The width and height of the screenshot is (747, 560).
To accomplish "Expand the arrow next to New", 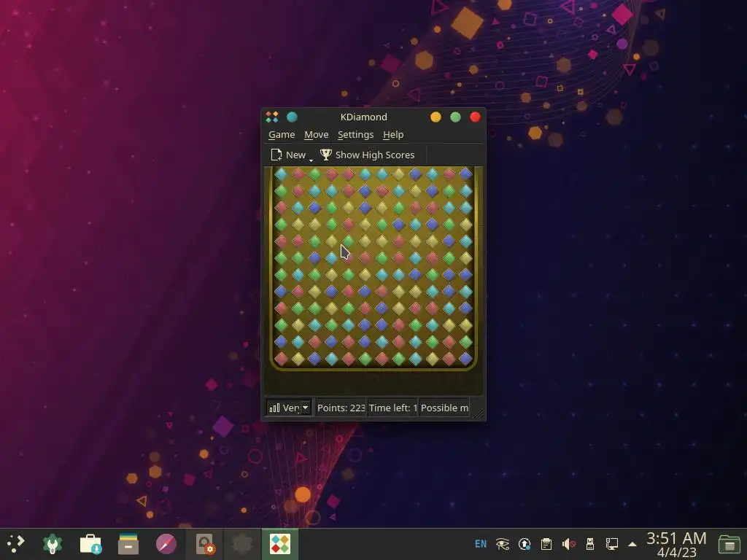I will [x=311, y=160].
